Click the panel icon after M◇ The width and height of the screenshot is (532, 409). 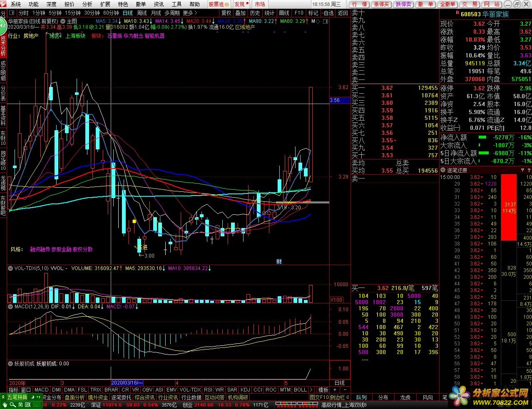pos(325,21)
